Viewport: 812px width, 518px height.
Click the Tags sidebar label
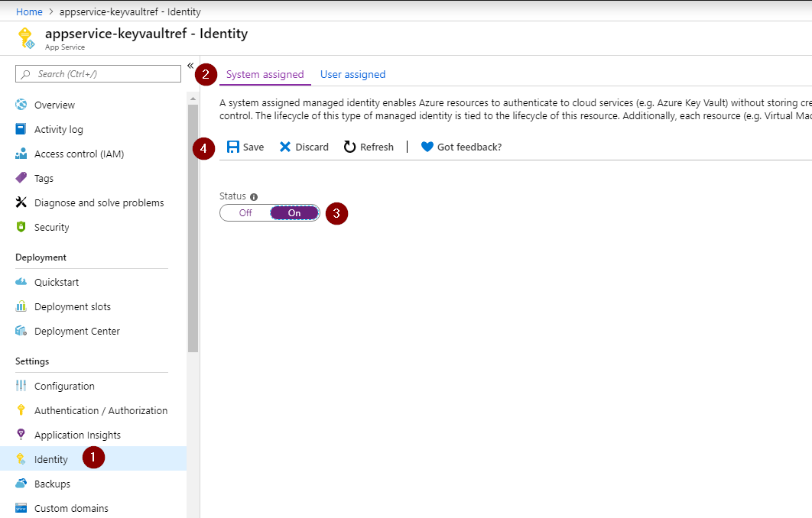(x=44, y=179)
